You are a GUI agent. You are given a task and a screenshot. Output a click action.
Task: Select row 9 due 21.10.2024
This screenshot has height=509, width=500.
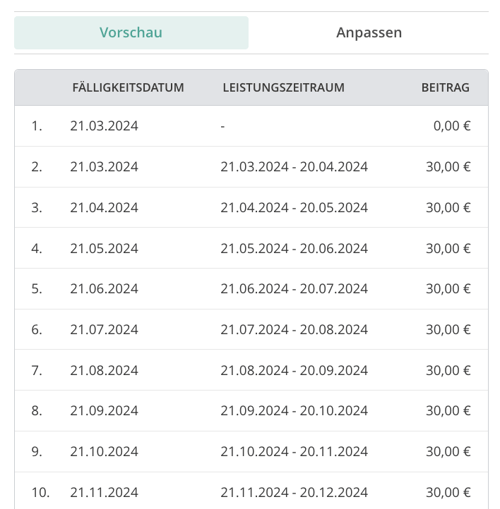click(x=251, y=452)
